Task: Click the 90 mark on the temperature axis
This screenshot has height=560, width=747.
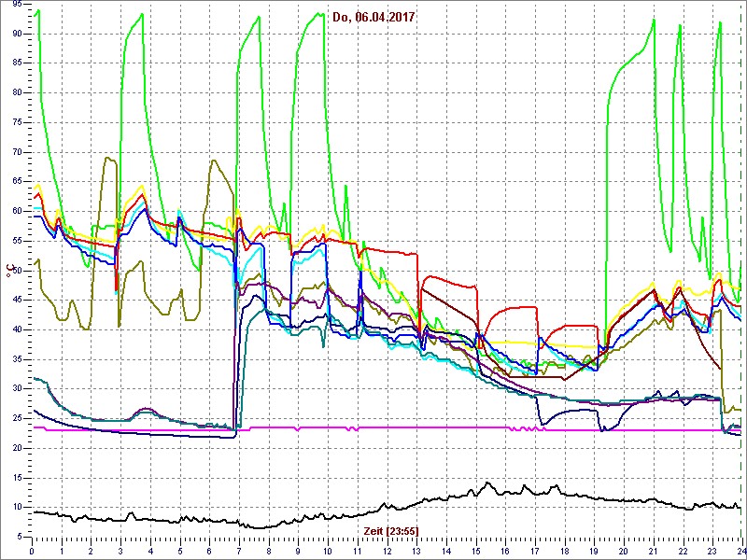Action: pos(18,34)
